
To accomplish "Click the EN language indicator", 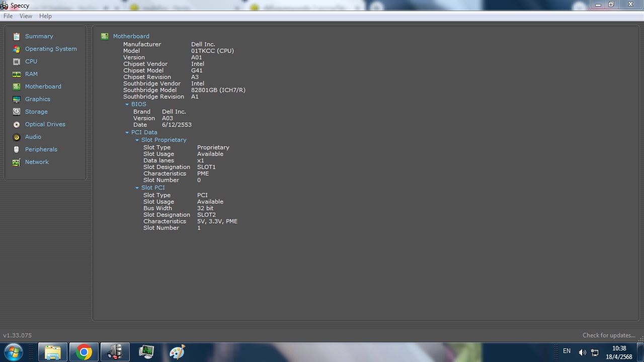I will tap(567, 351).
